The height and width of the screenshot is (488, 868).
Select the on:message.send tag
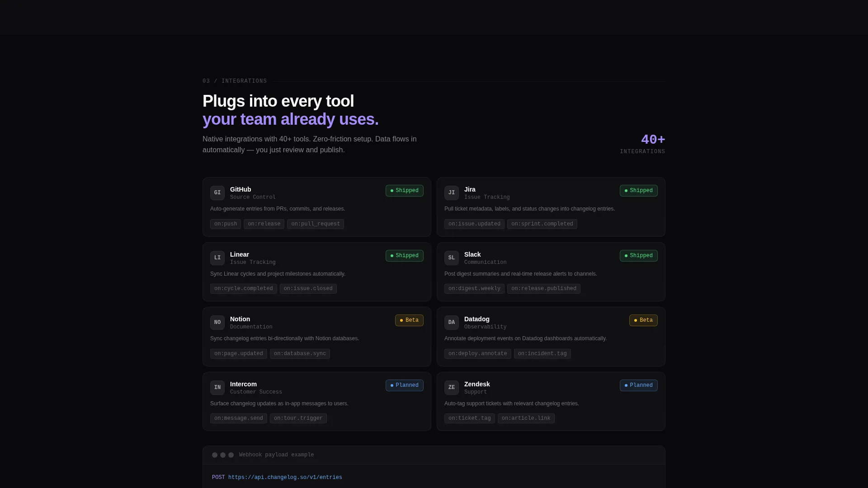[239, 418]
